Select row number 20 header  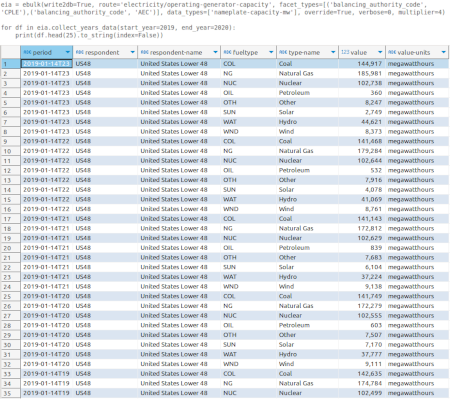point(10,248)
